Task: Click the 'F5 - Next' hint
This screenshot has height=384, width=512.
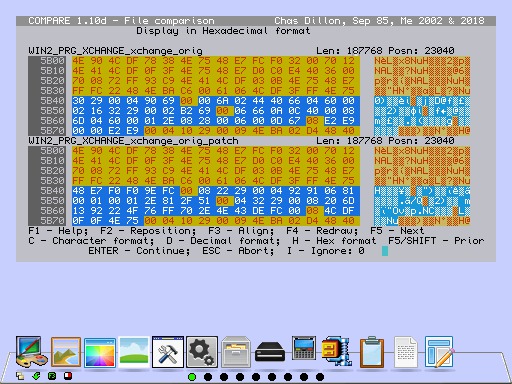Action: (x=397, y=231)
